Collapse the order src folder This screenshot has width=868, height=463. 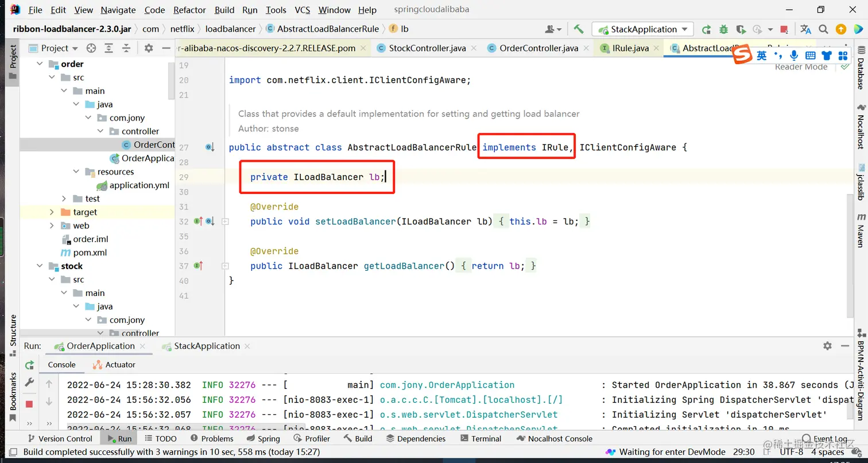(52, 77)
